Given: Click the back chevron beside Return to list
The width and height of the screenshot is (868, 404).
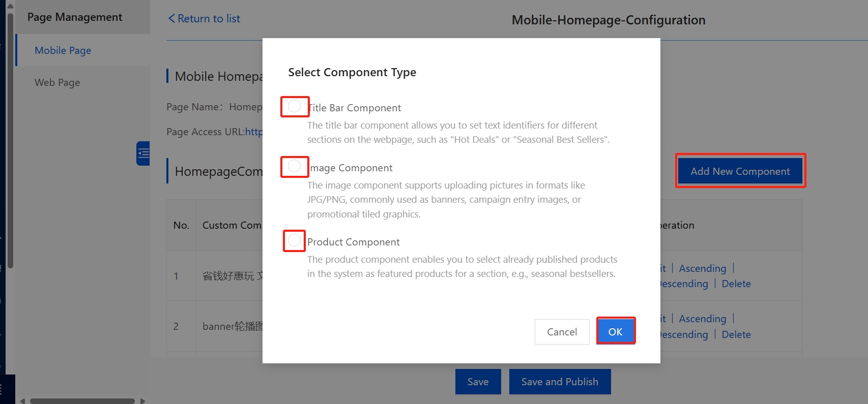Looking at the screenshot, I should (171, 19).
